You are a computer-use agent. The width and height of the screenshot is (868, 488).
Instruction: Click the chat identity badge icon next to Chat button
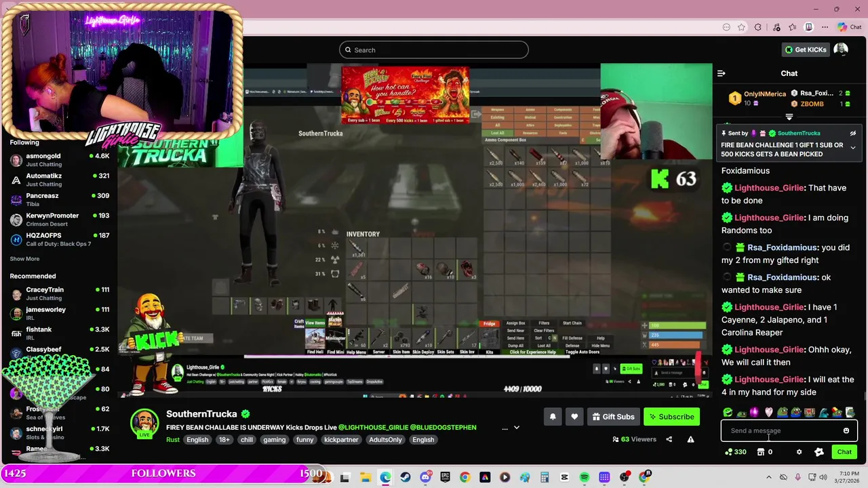coord(819,452)
